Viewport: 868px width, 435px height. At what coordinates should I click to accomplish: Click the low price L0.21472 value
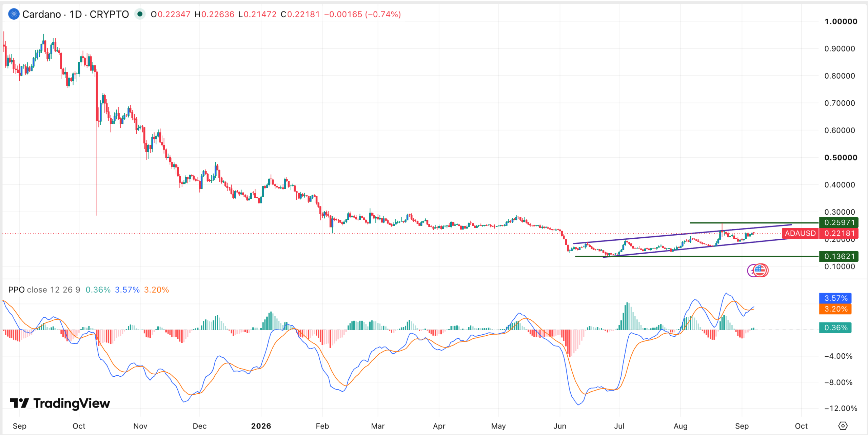(x=257, y=14)
